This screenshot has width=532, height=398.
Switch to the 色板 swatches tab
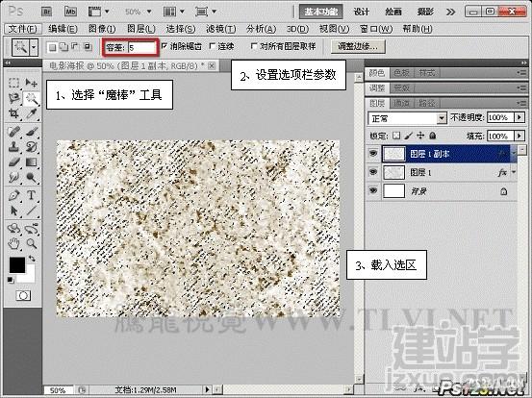[401, 72]
